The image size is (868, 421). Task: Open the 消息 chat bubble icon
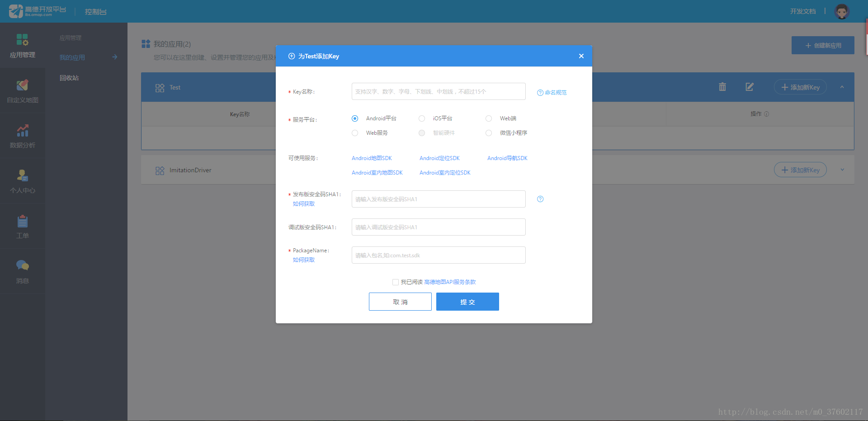(22, 266)
